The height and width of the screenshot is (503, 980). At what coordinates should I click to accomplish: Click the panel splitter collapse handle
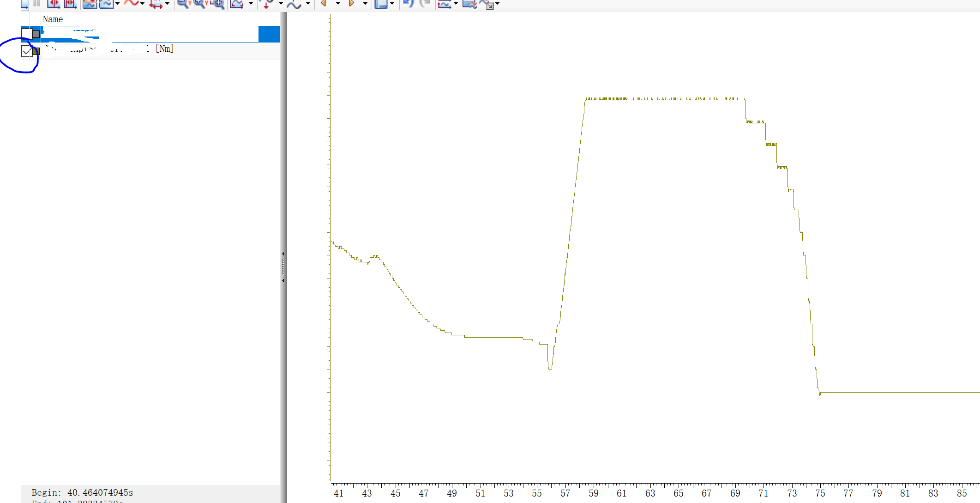tap(283, 267)
